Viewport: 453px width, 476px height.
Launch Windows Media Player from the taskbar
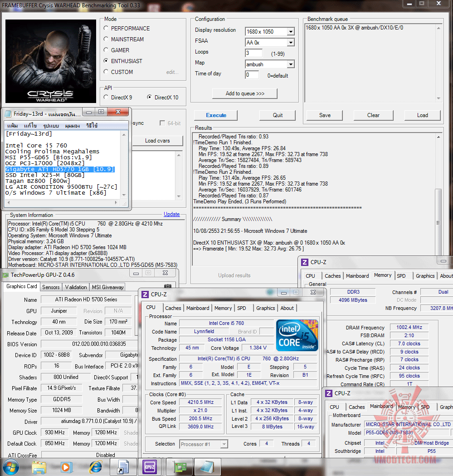pyautogui.click(x=66, y=467)
